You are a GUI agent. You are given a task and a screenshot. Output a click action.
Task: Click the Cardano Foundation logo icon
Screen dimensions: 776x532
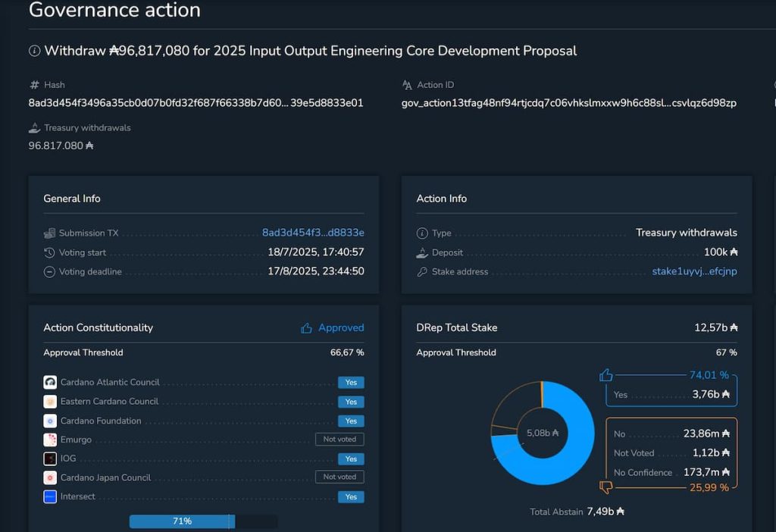point(50,421)
